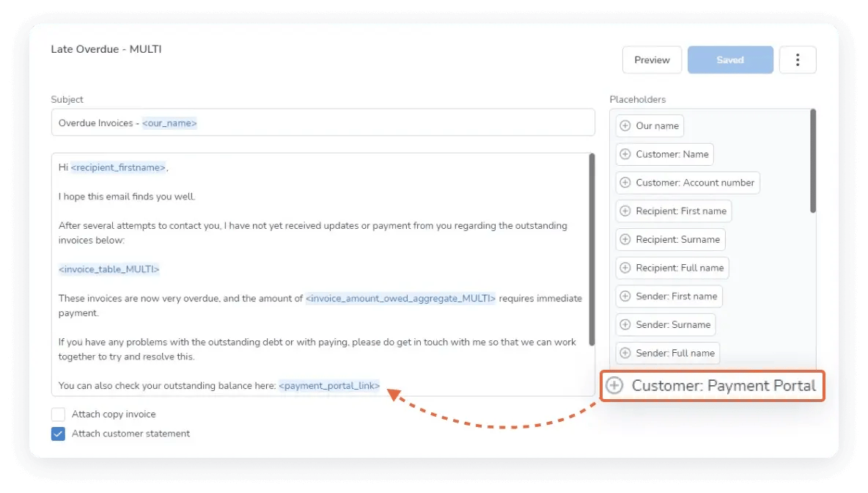This screenshot has width=868, height=493.
Task: Click the 'If you have any problems' paragraph
Action: click(x=317, y=349)
